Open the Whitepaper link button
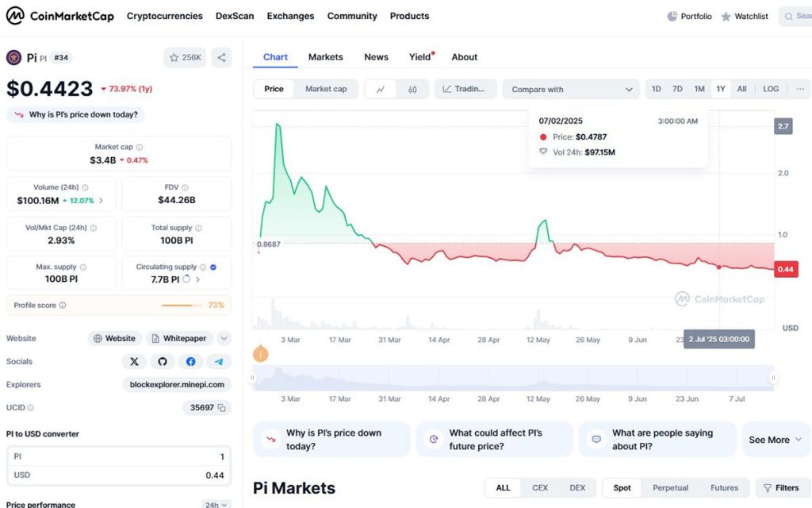Image resolution: width=812 pixels, height=508 pixels. point(179,338)
